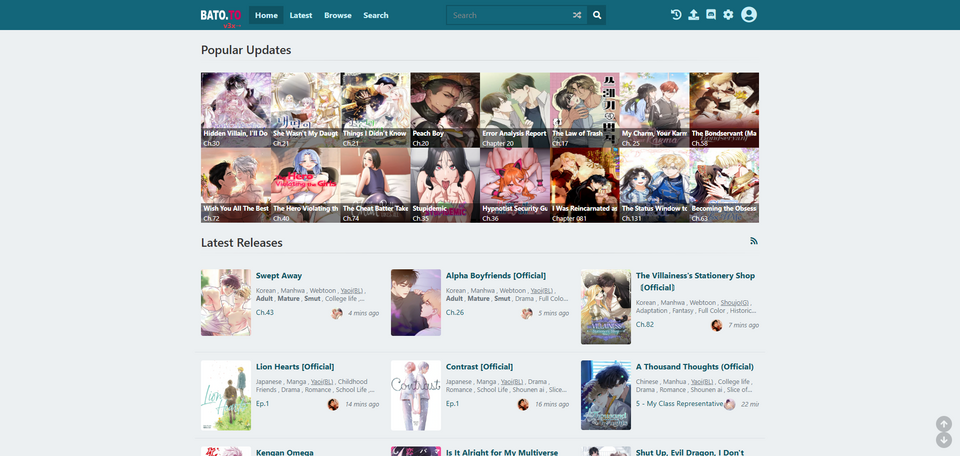The width and height of the screenshot is (960, 456).
Task: Open Ep.1 of Lion Hearts
Action: (263, 403)
